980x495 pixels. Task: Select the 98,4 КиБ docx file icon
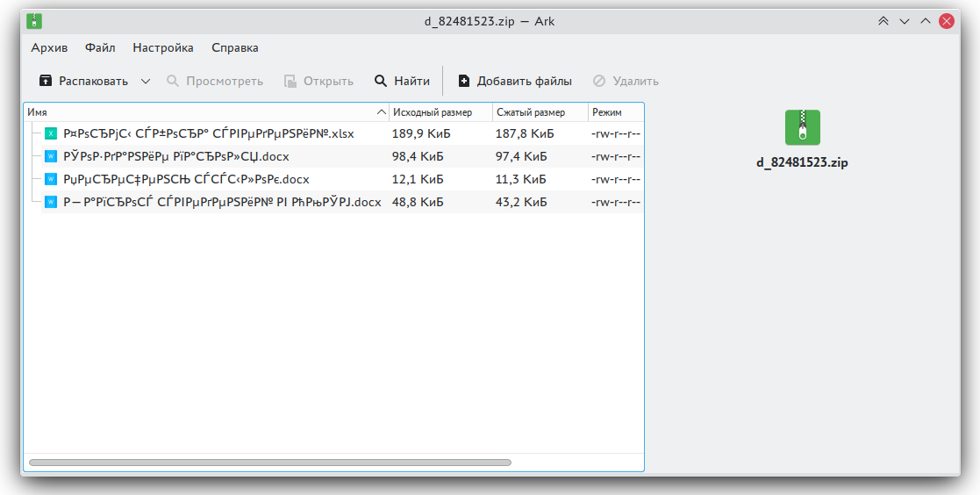[51, 156]
